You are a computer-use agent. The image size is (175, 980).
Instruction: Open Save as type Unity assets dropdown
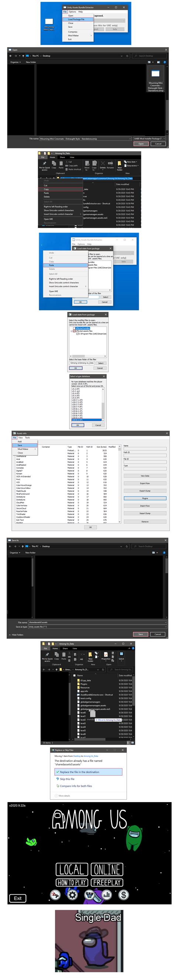[97, 627]
